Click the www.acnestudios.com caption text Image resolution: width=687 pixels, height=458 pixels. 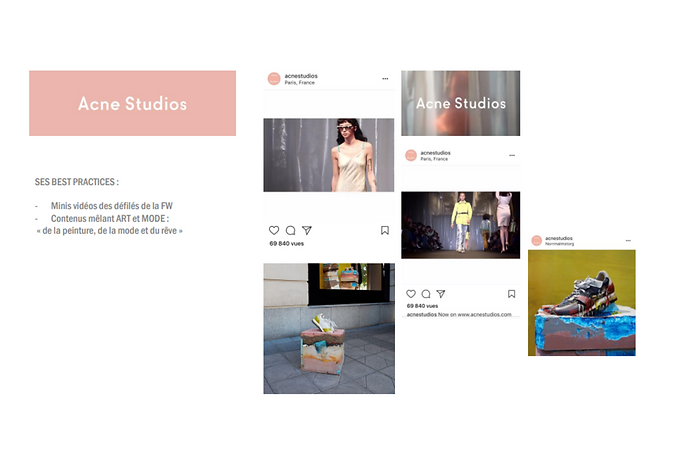(x=485, y=314)
